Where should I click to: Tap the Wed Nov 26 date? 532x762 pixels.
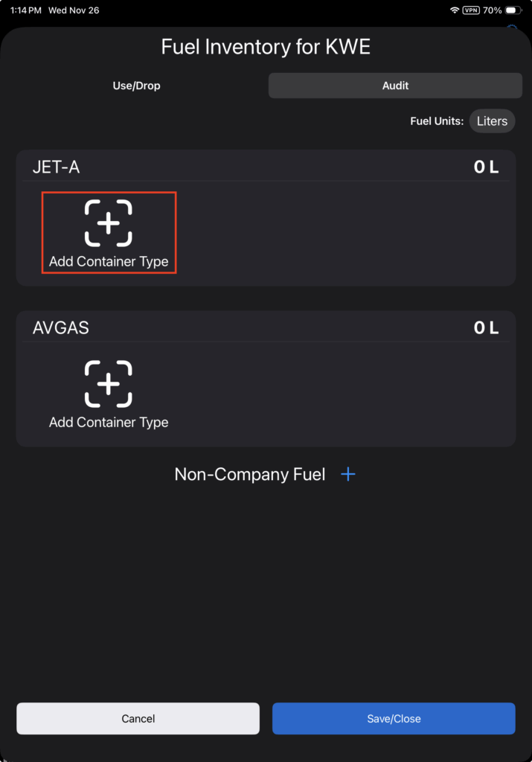[74, 10]
